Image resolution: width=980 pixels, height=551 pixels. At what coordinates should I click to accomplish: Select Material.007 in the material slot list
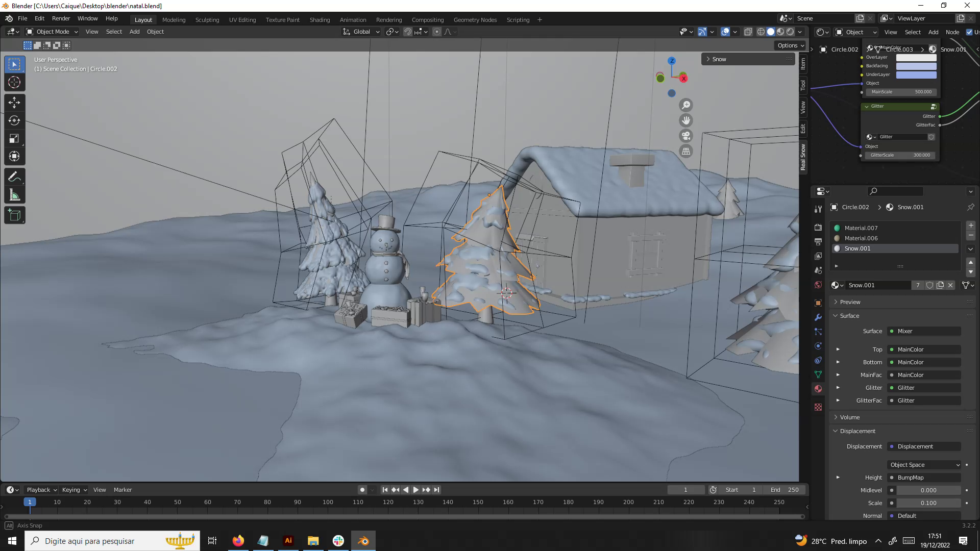(x=861, y=228)
